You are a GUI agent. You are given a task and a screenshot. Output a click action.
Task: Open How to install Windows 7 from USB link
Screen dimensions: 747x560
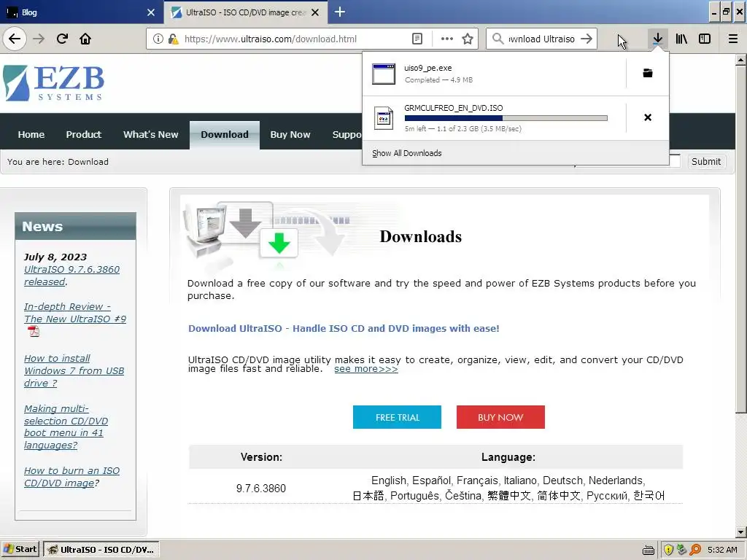[x=74, y=370]
